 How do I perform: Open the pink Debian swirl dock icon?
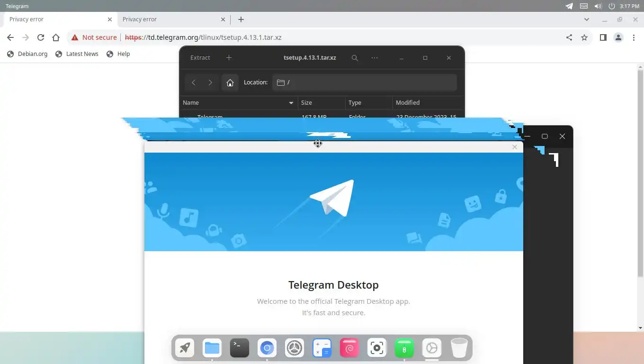[x=349, y=348]
